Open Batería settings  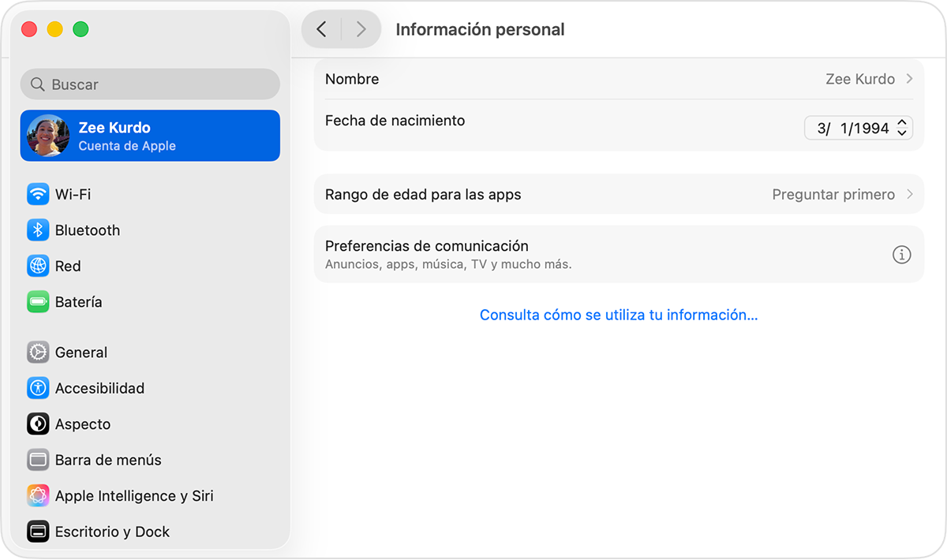click(77, 302)
